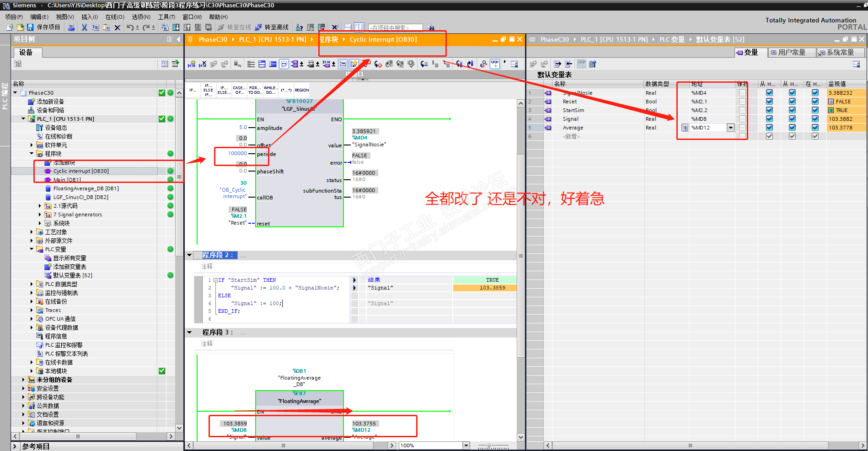
Task: Click the tag table horizontal scrollbar
Action: [x=691, y=446]
